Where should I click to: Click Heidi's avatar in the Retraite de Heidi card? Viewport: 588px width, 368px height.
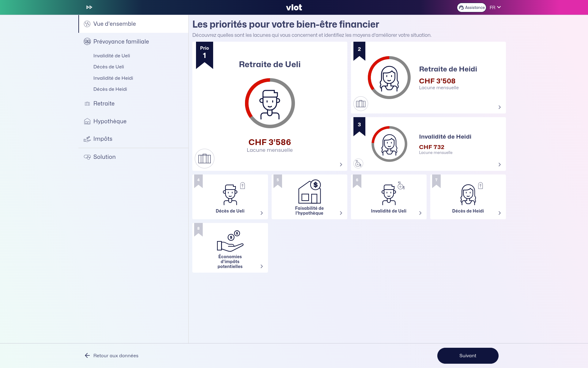pos(389,78)
